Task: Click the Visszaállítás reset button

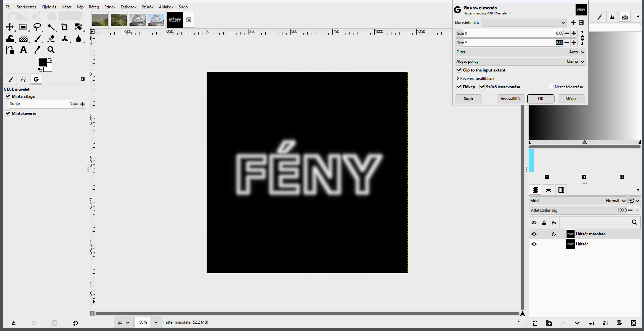Action: pyautogui.click(x=511, y=99)
